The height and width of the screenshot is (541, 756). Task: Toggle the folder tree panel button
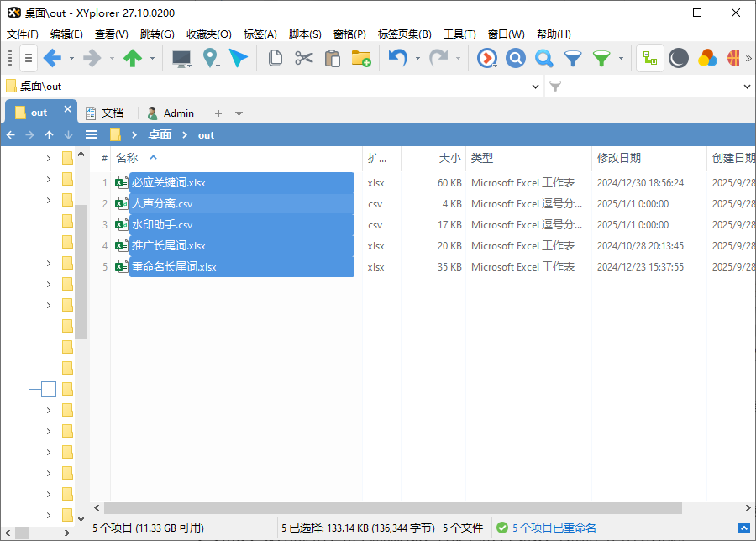click(649, 58)
